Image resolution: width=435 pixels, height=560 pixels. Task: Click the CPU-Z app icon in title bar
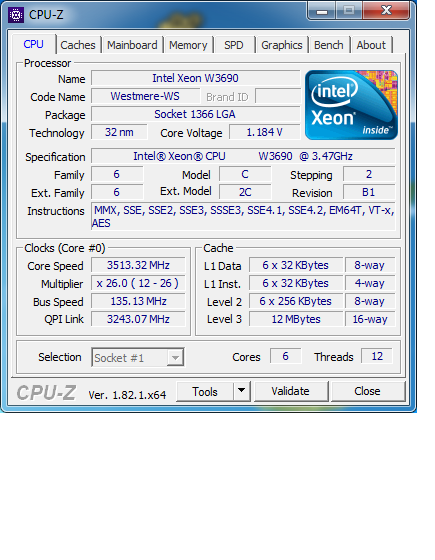(x=16, y=15)
